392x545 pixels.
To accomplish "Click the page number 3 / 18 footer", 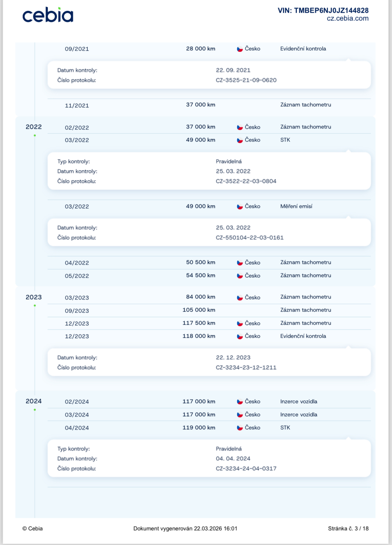I will (348, 529).
